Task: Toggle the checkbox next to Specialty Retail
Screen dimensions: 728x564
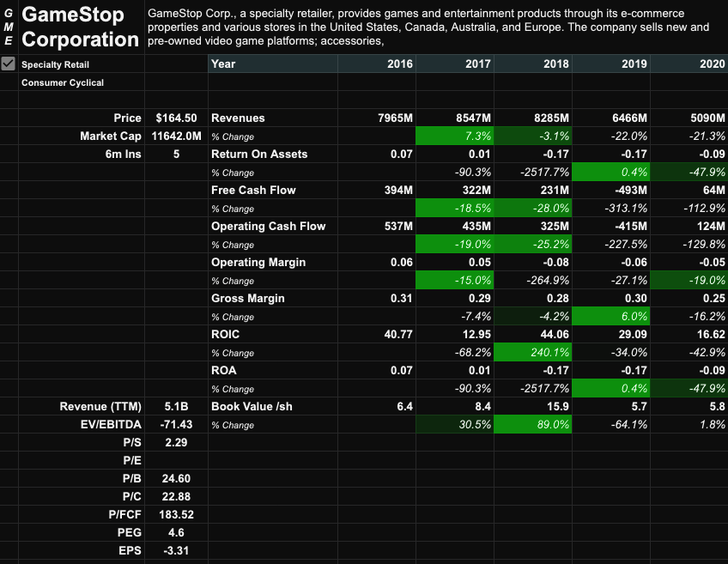Action: [x=9, y=64]
